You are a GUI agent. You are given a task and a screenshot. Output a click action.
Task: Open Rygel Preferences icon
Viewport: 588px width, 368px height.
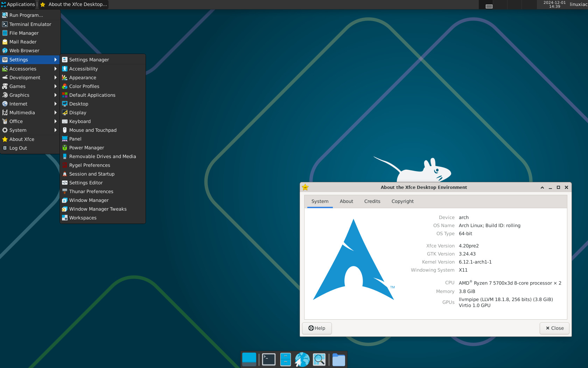[x=65, y=165]
